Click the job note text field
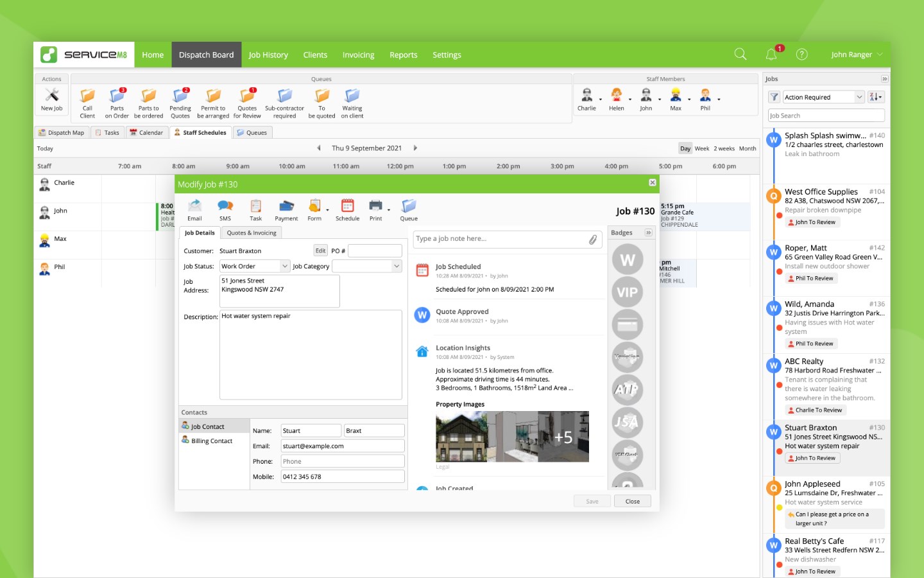 tap(507, 240)
